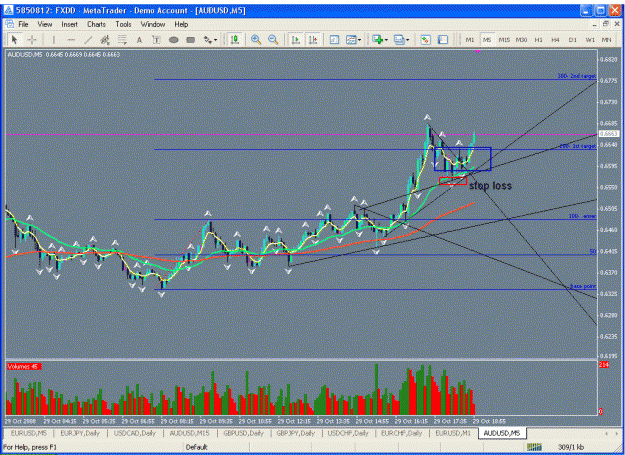Expand the new chart dropdown arrow
The width and height of the screenshot is (625, 455).
385,39
